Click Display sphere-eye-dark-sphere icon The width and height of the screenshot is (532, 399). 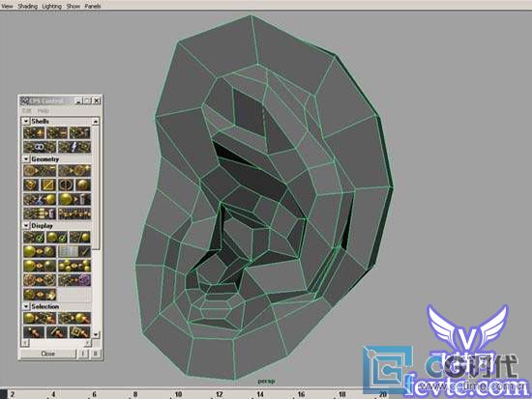click(x=40, y=266)
